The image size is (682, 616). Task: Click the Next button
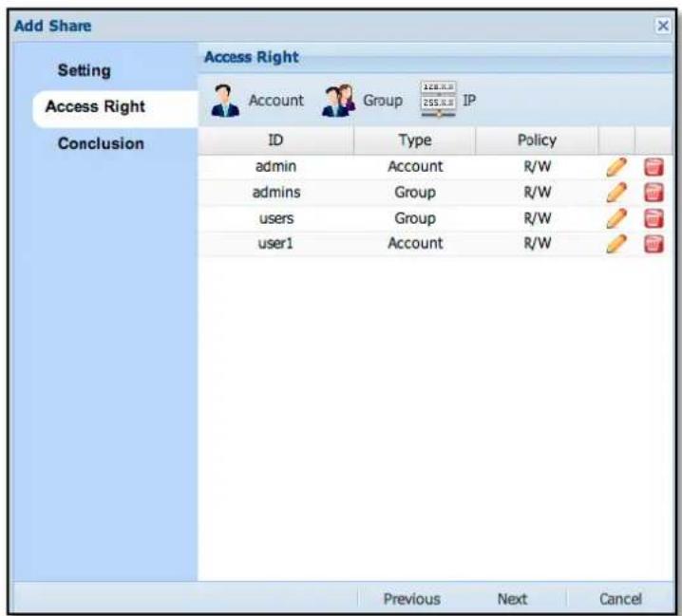512,599
